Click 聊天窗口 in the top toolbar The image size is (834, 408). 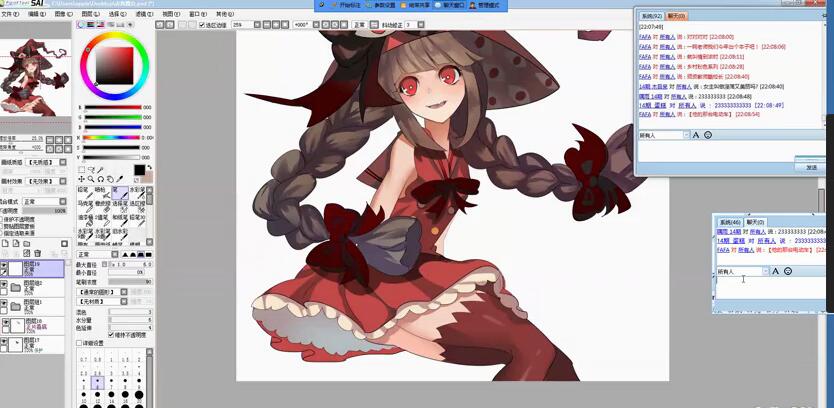click(x=448, y=5)
